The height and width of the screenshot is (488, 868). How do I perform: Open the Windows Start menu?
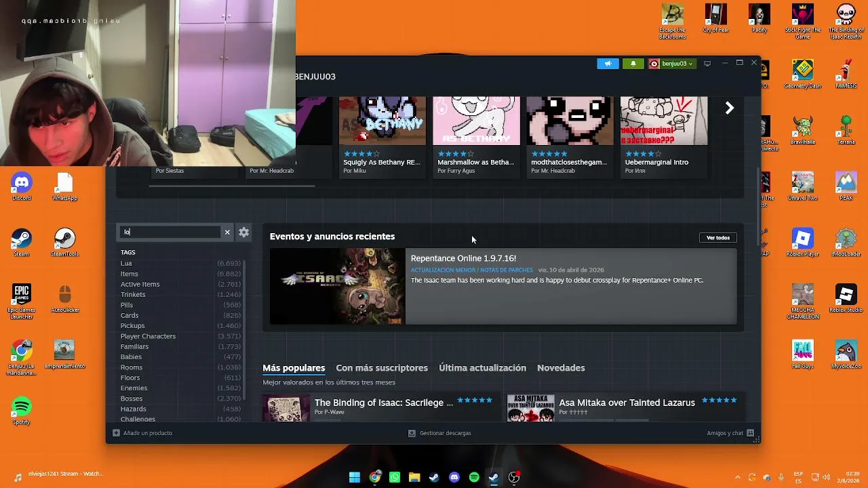355,477
